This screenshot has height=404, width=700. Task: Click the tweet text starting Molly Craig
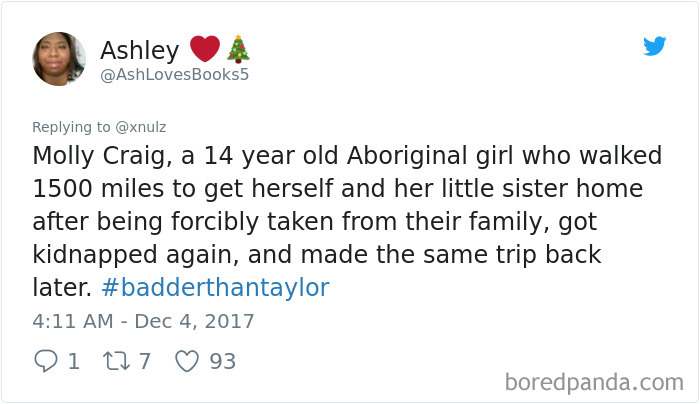click(x=347, y=221)
